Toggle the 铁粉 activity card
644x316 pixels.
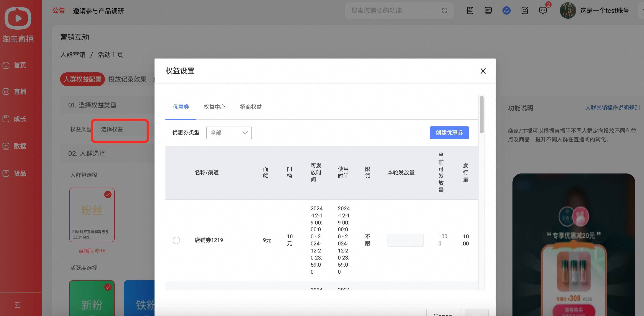pyautogui.click(x=139, y=298)
